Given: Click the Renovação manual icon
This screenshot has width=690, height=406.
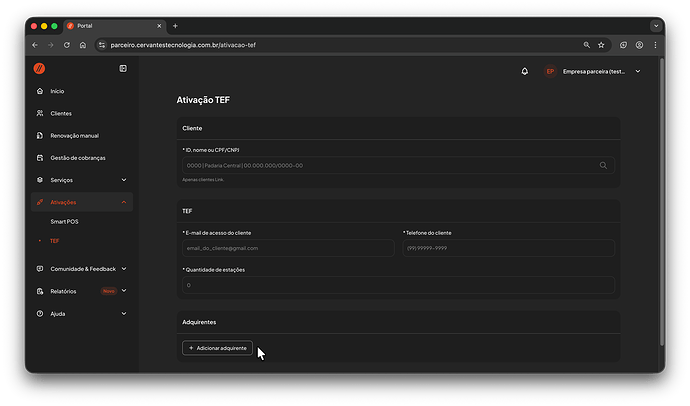Looking at the screenshot, I should click(40, 135).
